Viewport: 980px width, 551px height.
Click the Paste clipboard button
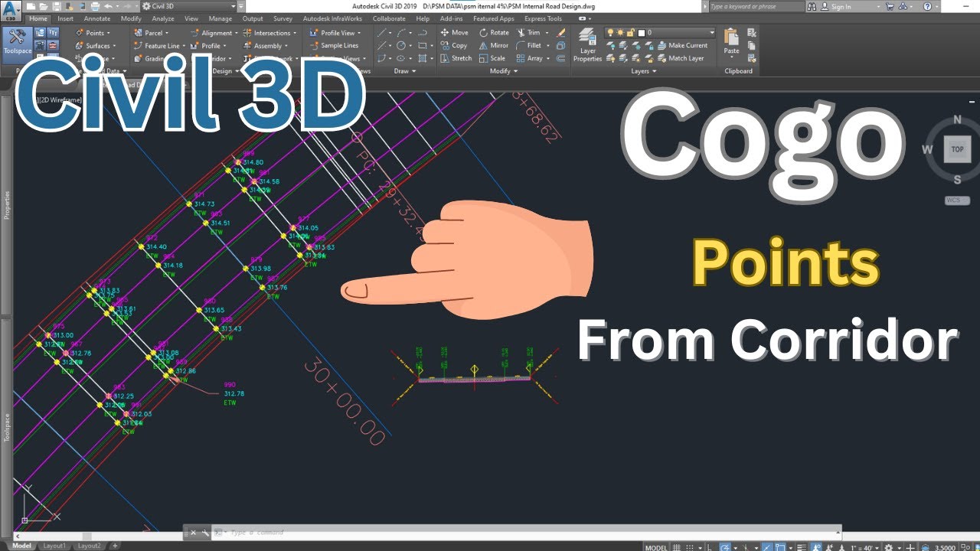[732, 41]
